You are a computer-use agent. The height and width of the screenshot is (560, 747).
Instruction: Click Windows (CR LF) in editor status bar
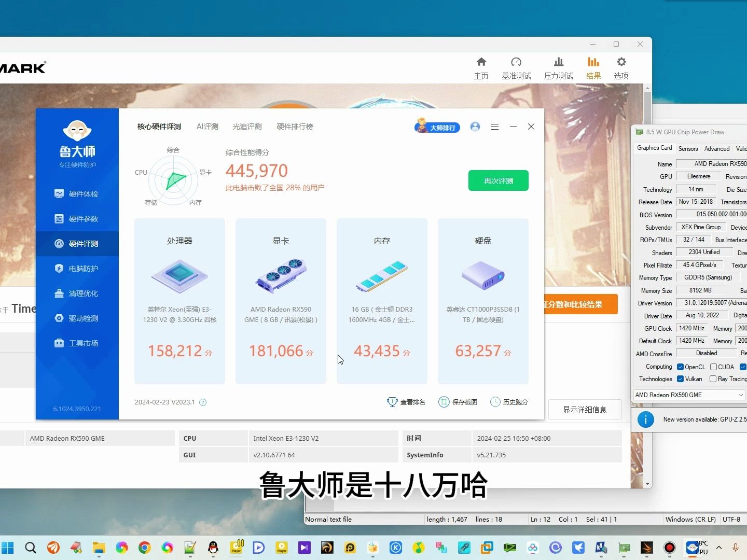690,520
